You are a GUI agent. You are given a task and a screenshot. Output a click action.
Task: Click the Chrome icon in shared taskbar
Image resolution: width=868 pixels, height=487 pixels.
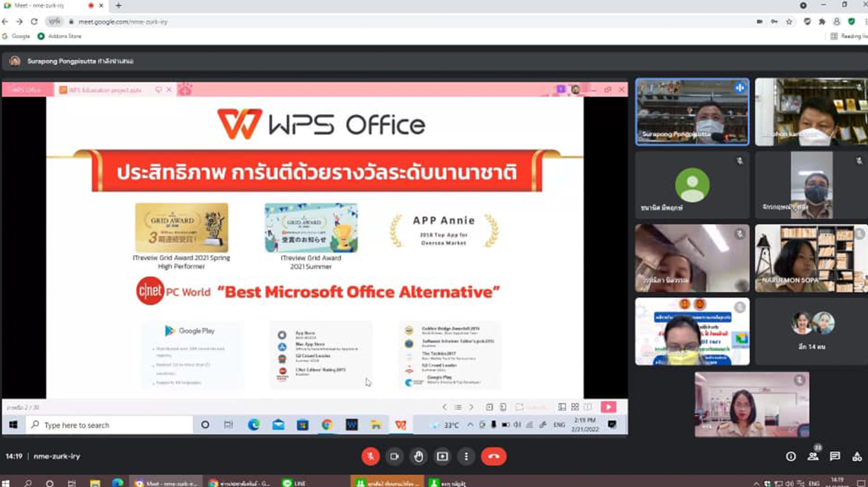327,425
